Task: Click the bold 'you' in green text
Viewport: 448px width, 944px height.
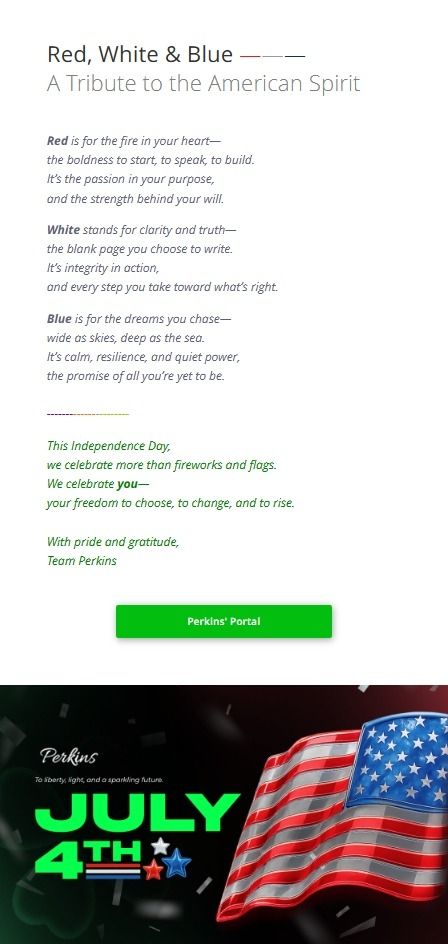Action: click(x=127, y=483)
